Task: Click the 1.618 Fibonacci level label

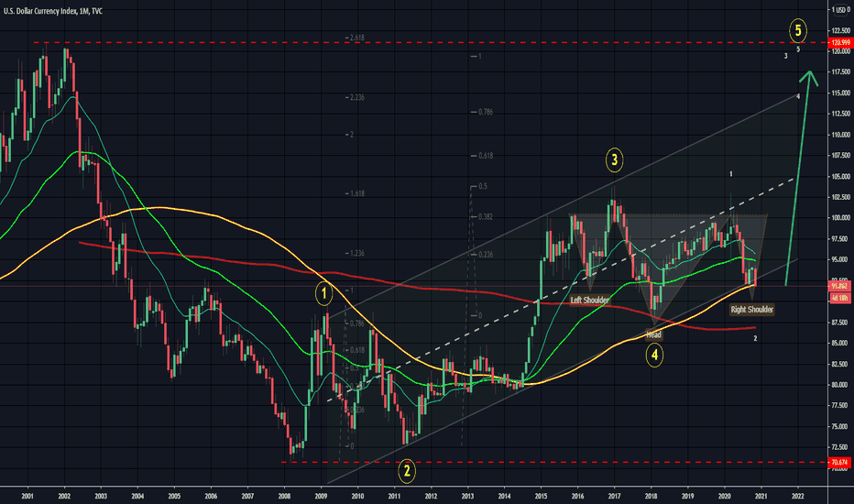Action: point(357,193)
